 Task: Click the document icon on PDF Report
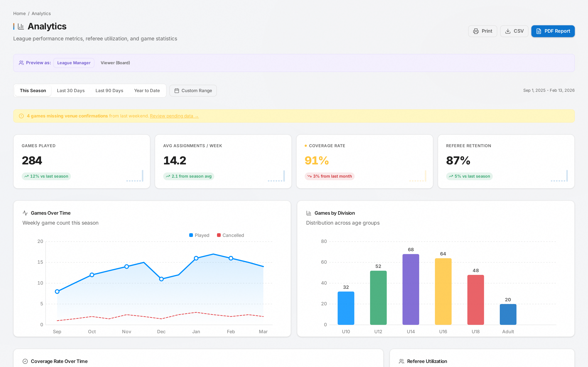539,31
